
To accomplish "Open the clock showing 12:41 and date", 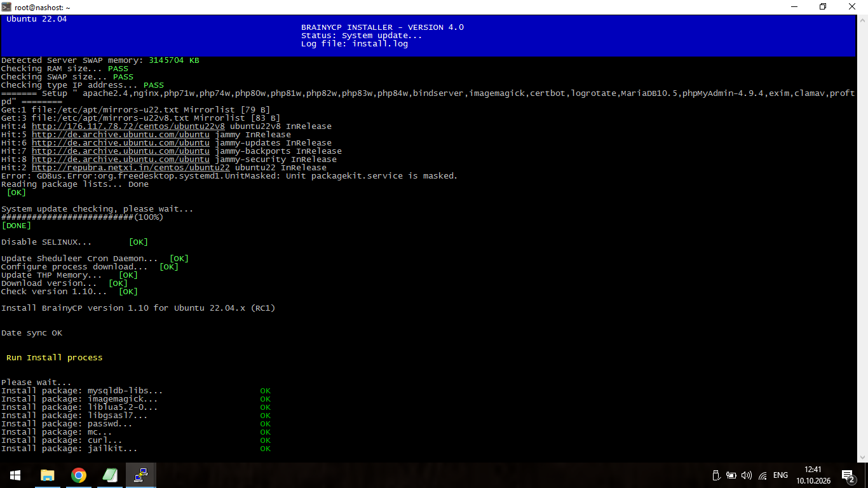I will coord(813,475).
